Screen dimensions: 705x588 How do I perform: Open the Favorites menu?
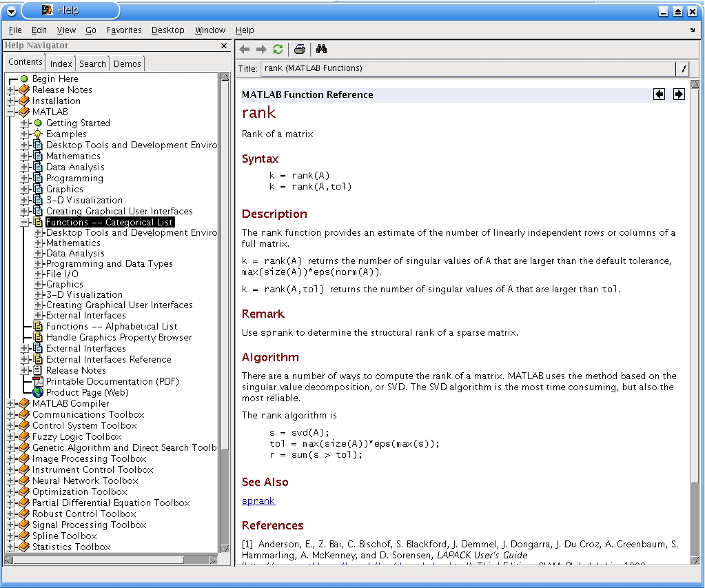[123, 30]
